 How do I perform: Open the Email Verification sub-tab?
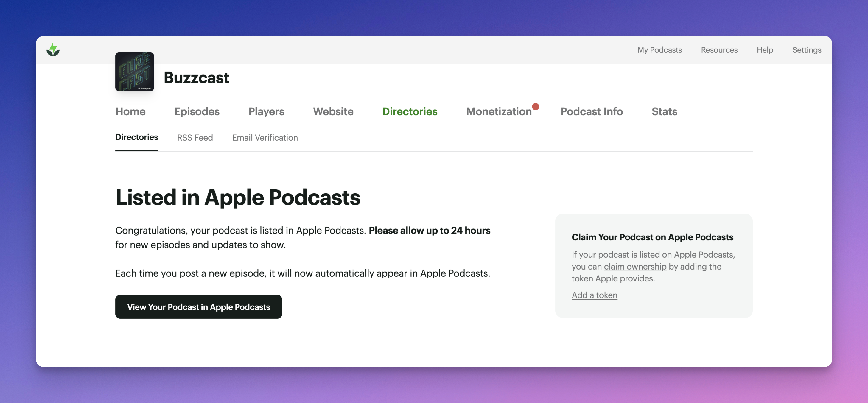pyautogui.click(x=265, y=138)
